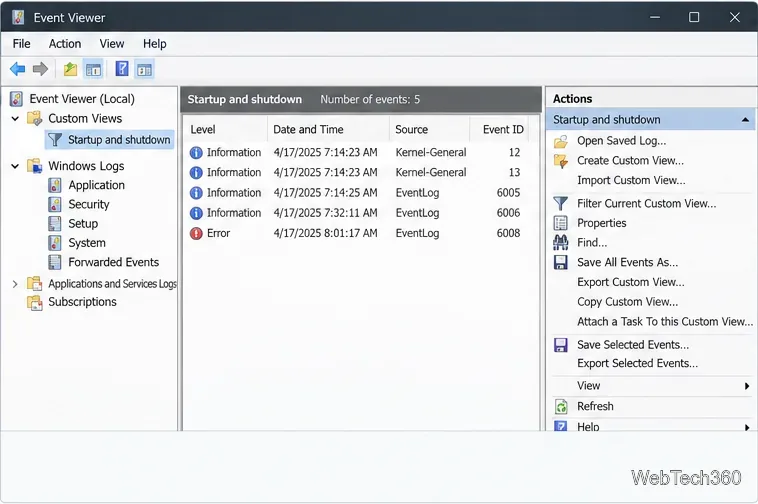Click the Setup log icon
This screenshot has width=758, height=504.
point(55,224)
